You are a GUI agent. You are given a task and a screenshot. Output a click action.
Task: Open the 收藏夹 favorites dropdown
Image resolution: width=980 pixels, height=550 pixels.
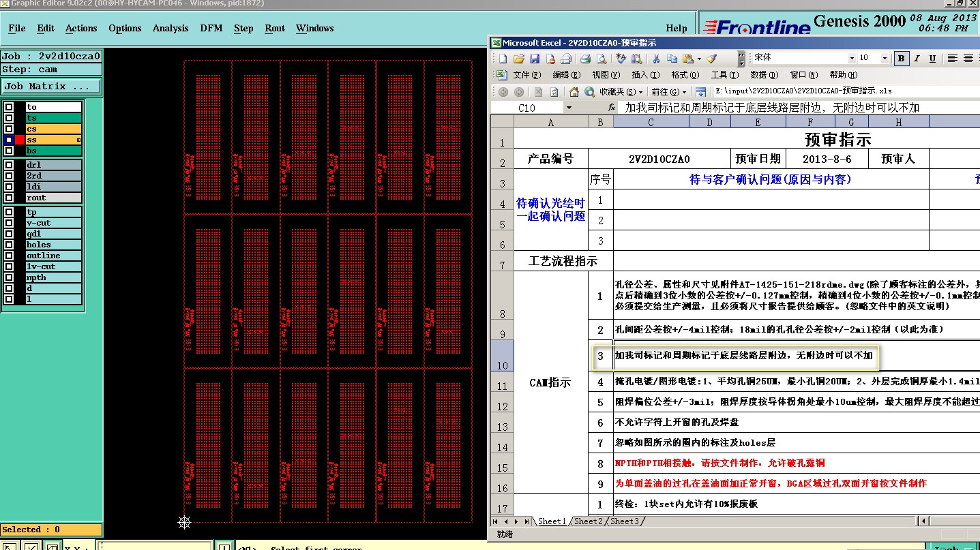point(621,92)
